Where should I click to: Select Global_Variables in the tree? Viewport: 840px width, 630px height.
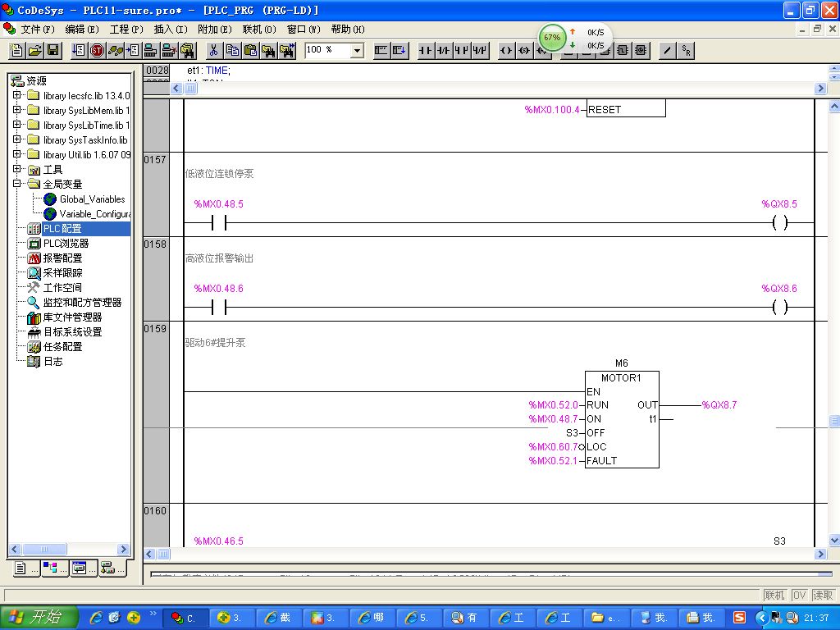(x=92, y=199)
